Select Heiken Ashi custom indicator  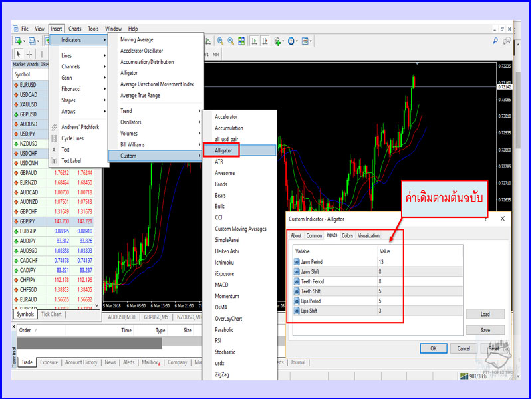pyautogui.click(x=239, y=251)
